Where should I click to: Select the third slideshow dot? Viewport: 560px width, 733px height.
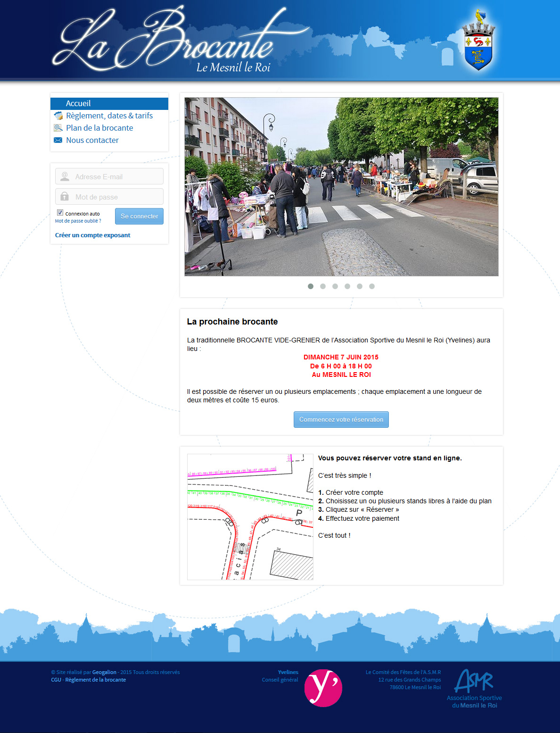tap(335, 286)
